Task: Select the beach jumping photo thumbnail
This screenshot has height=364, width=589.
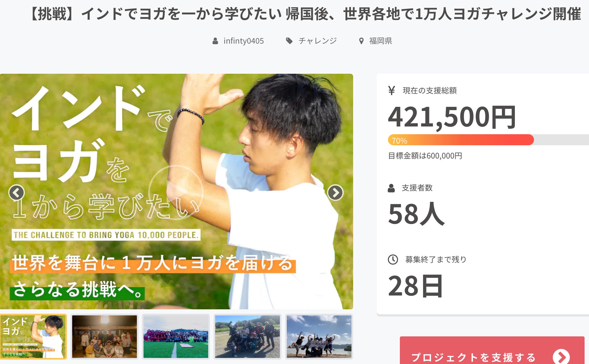Action: 319,337
